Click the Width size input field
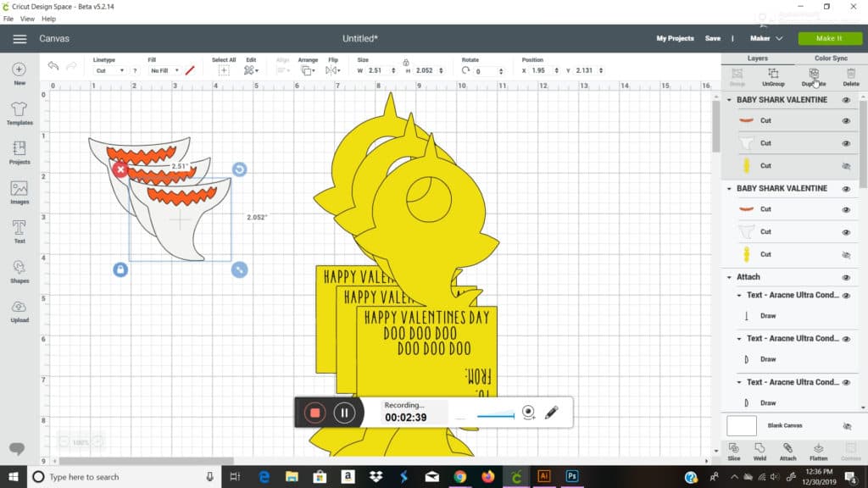This screenshot has height=488, width=868. point(381,71)
